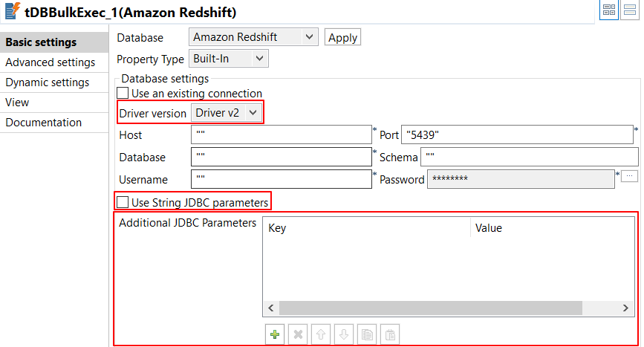
Task: Switch to table layout view icon
Action: pyautogui.click(x=609, y=10)
